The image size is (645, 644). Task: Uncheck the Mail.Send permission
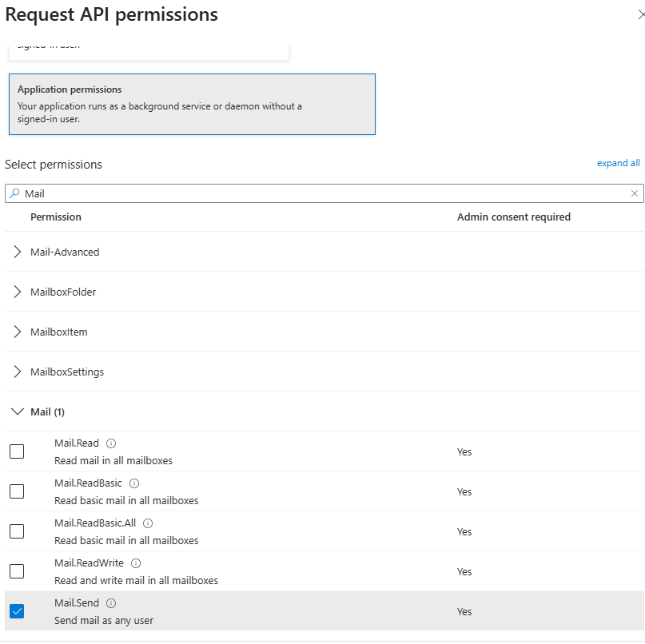pyautogui.click(x=17, y=611)
